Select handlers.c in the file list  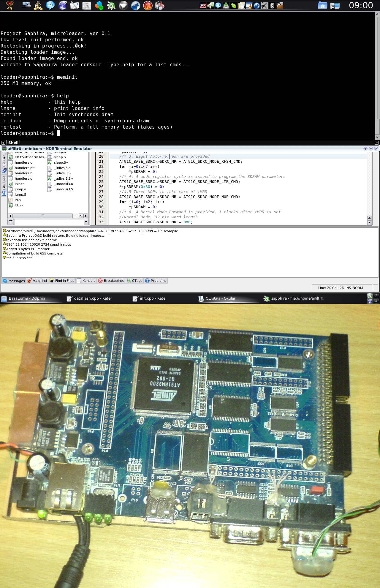23,162
